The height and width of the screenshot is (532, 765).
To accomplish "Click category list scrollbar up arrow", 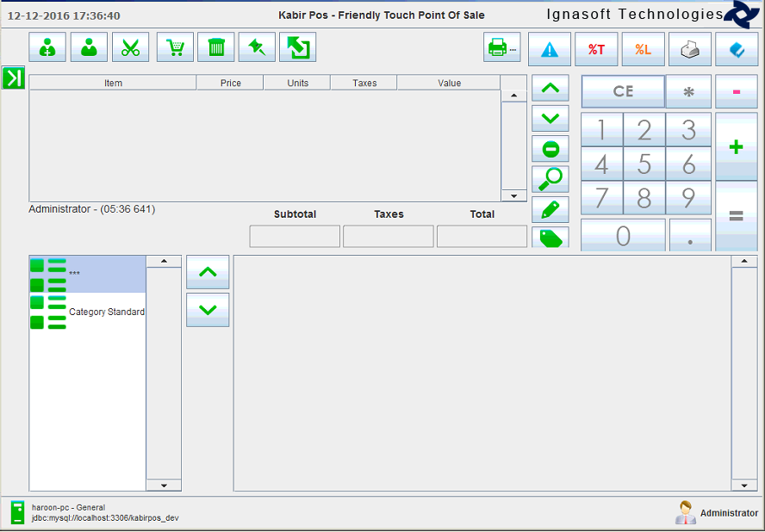I will [164, 262].
